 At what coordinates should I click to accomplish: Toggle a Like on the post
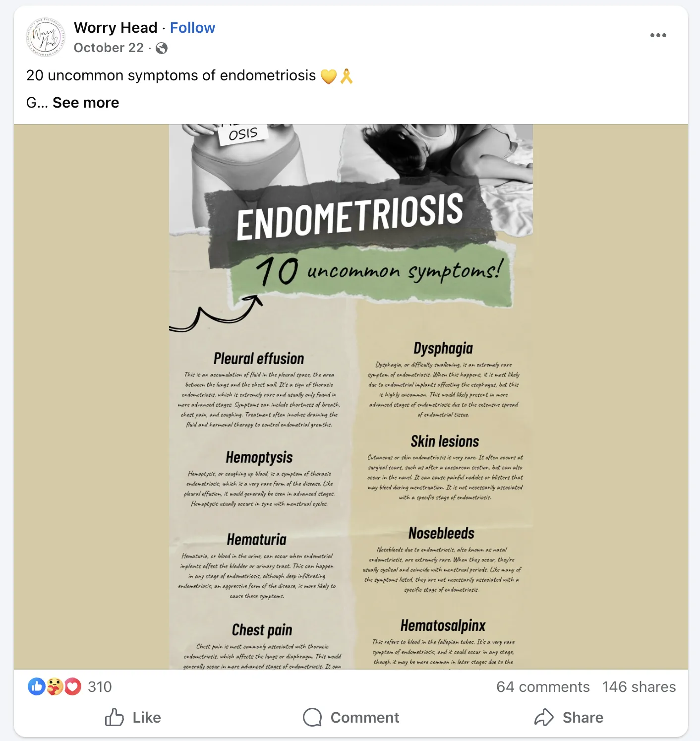point(134,718)
